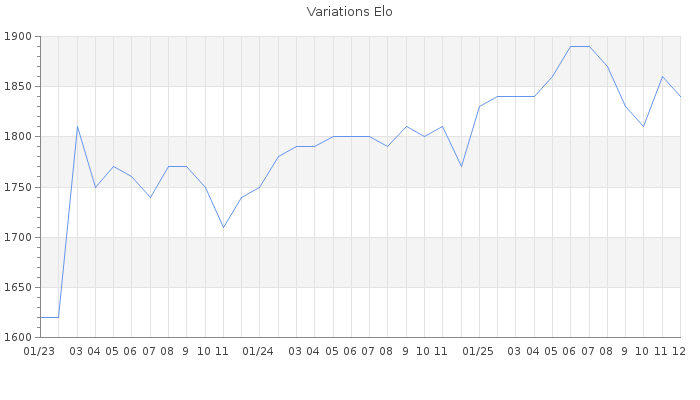Screen dimensions: 700x400
Task: Click the 1600 y-axis label
Action: tap(18, 337)
